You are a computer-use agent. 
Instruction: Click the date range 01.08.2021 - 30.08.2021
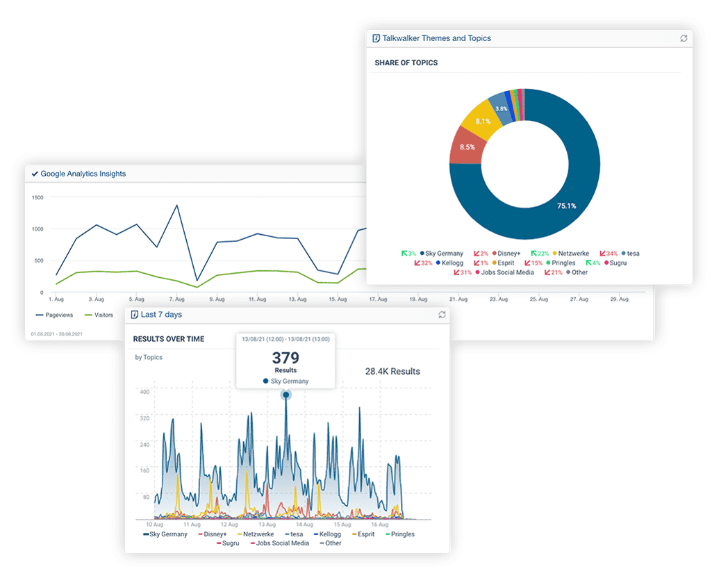57,334
